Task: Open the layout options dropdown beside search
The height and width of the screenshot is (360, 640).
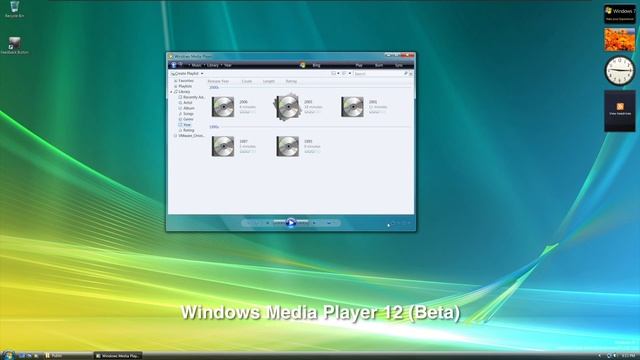Action: pyautogui.click(x=350, y=73)
